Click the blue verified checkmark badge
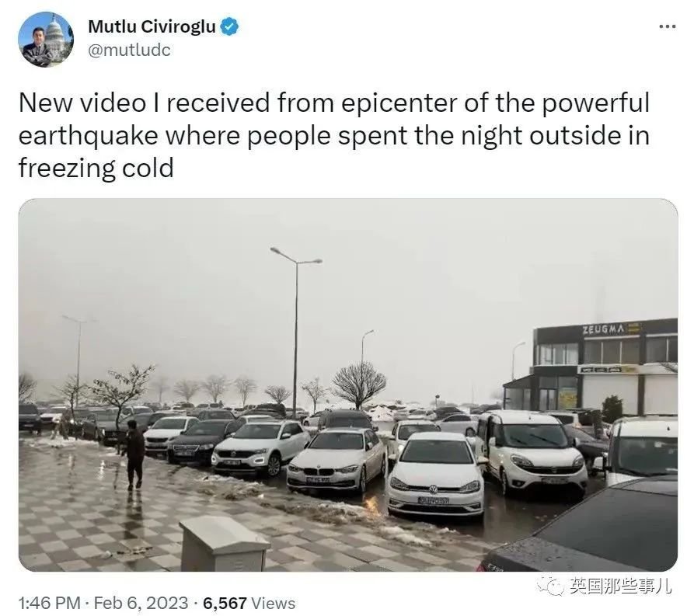Viewport: 694px width, 616px height. point(229,27)
